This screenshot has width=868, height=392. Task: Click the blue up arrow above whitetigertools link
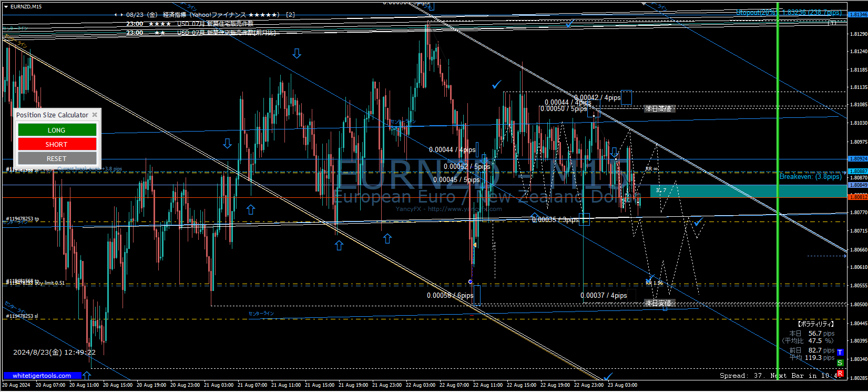pyautogui.click(x=87, y=375)
